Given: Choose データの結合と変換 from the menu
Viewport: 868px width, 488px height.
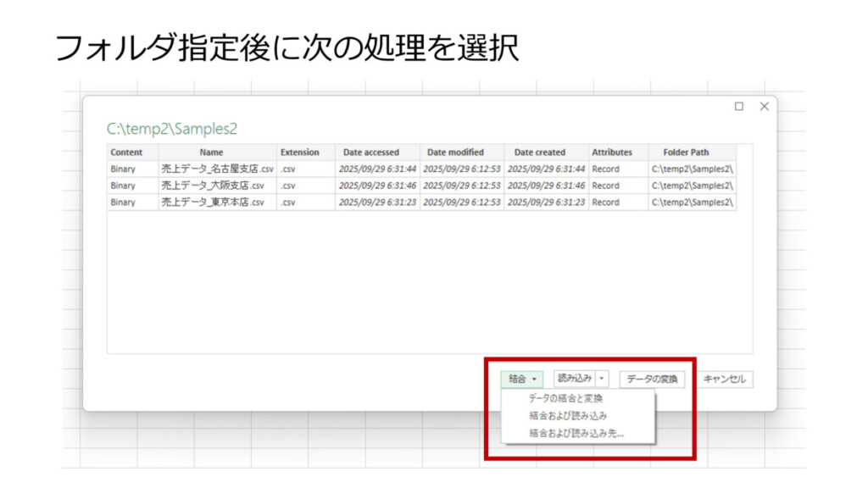Looking at the screenshot, I should 565,398.
